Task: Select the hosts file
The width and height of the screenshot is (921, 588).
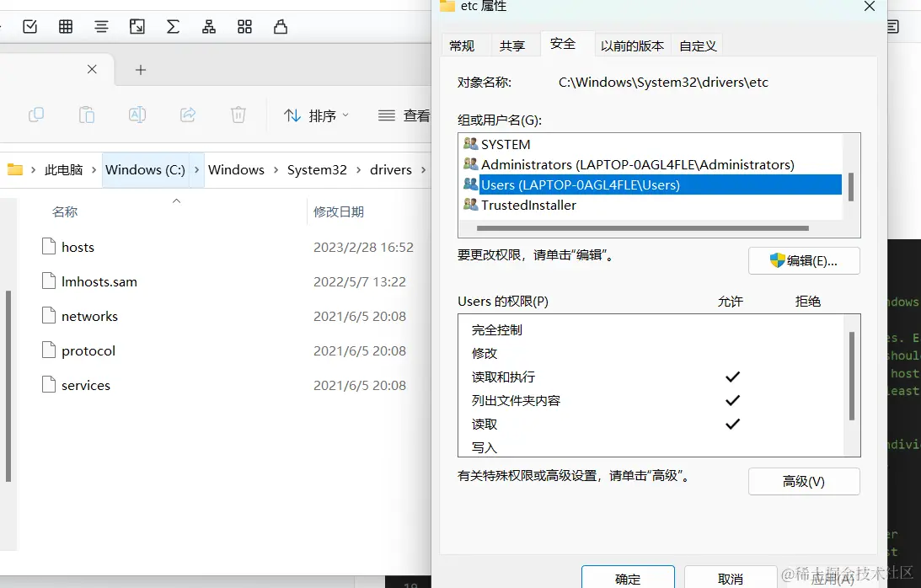Action: coord(78,248)
